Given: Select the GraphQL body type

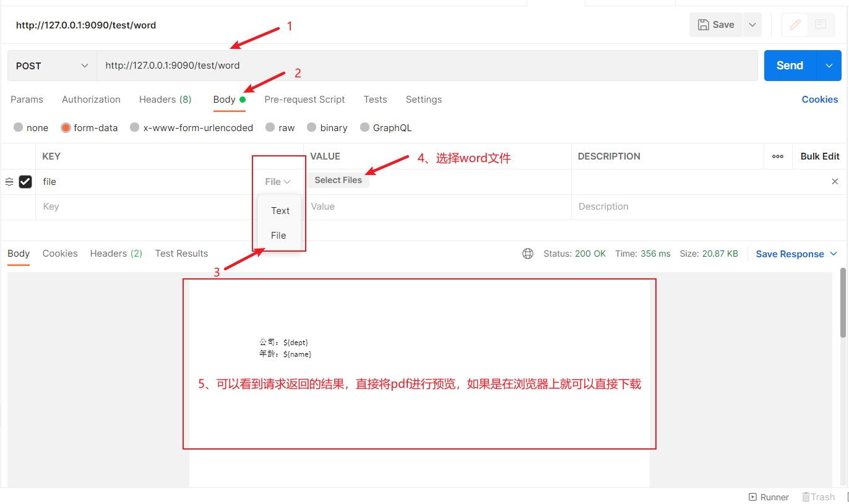Looking at the screenshot, I should [365, 127].
